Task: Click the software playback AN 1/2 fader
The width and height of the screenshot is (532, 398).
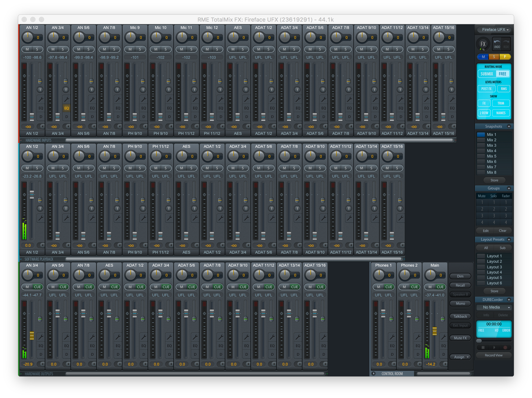Action: [32, 194]
